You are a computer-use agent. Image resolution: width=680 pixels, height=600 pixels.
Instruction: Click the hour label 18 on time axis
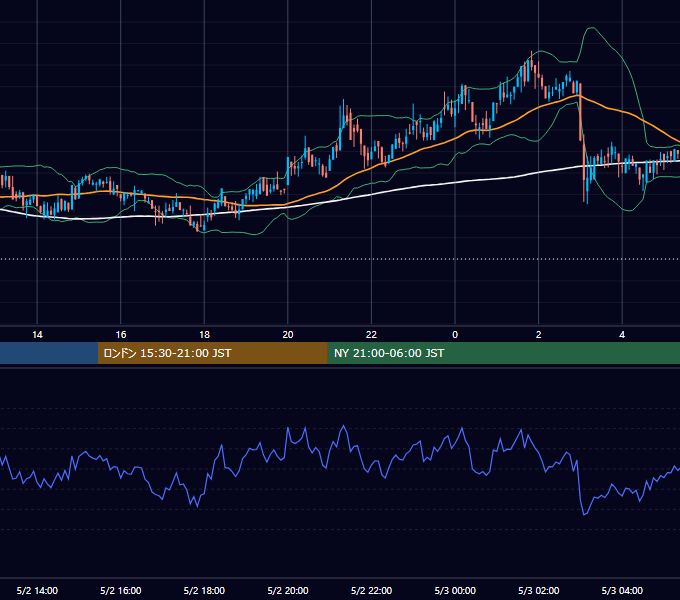[204, 335]
